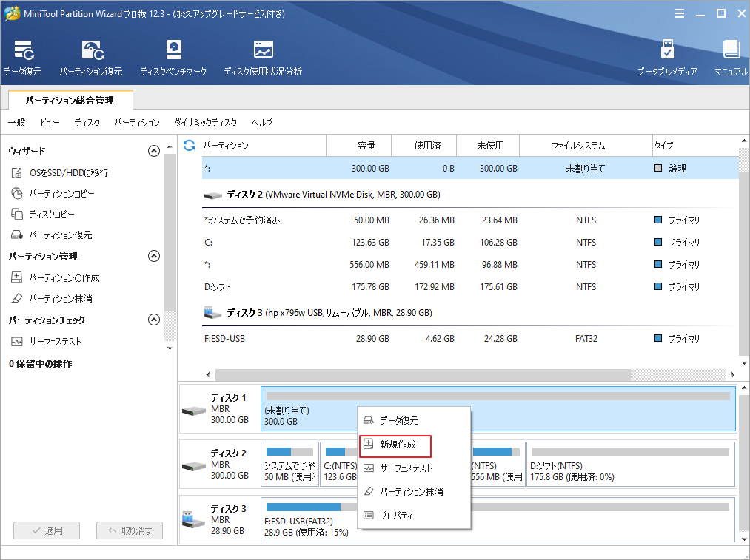Screen dimensions: 750x560
Task: Open the ディスクベンチマーク tool
Action: (173, 58)
